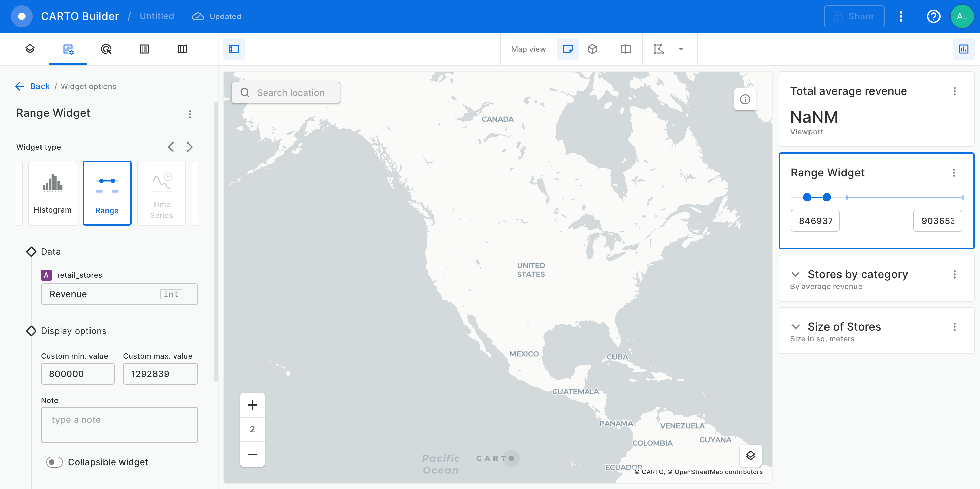Open the Layers tab icon

tap(30, 49)
